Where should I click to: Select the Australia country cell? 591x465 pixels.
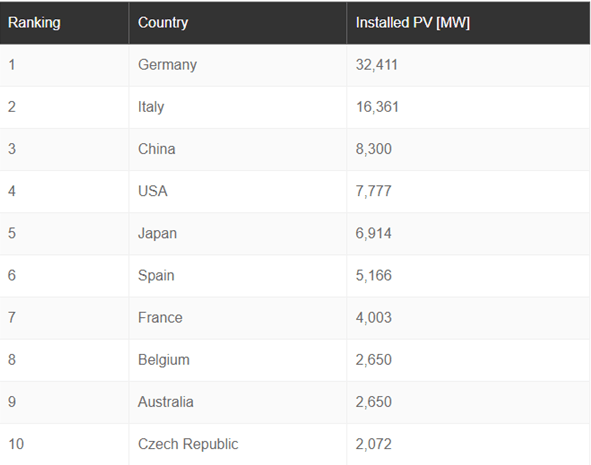click(x=237, y=403)
